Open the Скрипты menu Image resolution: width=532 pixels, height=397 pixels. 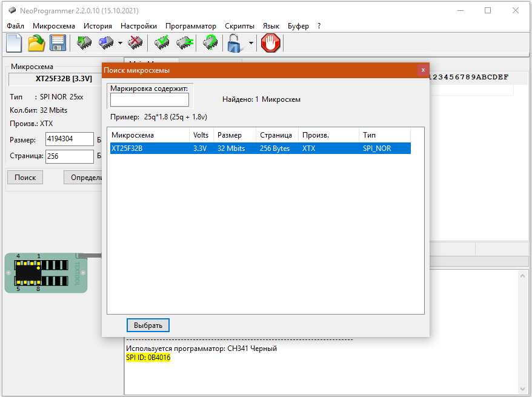coord(239,26)
